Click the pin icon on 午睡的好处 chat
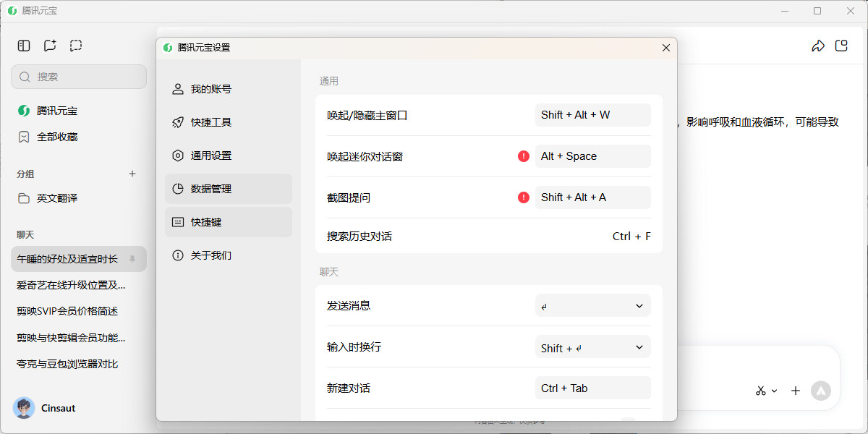Viewport: 868px width, 434px height. tap(132, 259)
